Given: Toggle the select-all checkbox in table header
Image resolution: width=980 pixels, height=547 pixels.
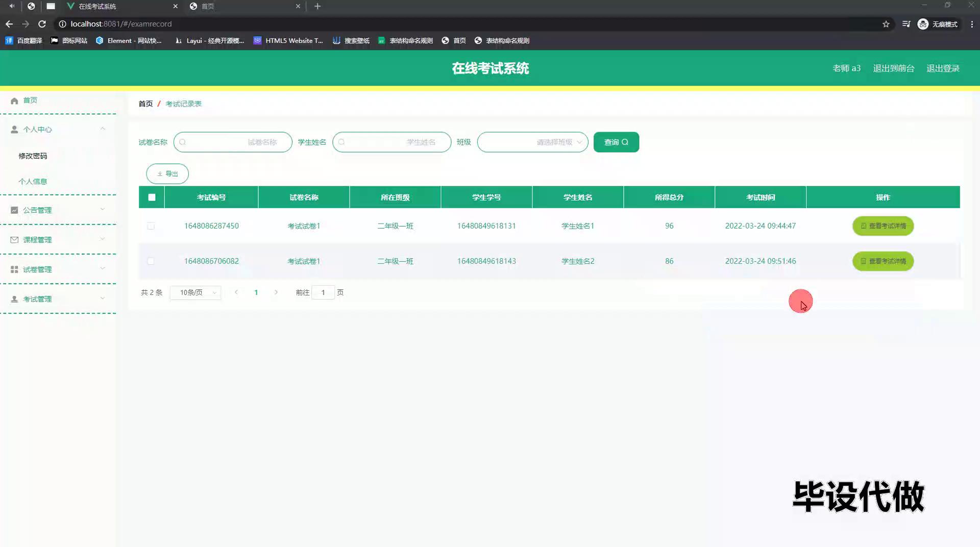Looking at the screenshot, I should (152, 197).
